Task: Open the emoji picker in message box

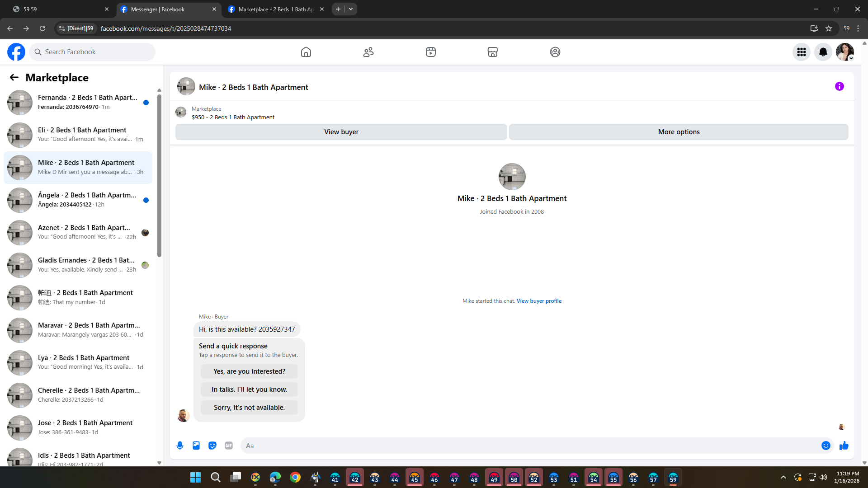Action: [x=826, y=446]
